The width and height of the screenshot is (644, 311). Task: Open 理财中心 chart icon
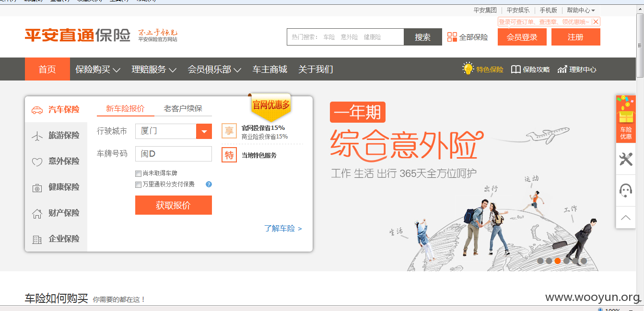click(x=562, y=69)
